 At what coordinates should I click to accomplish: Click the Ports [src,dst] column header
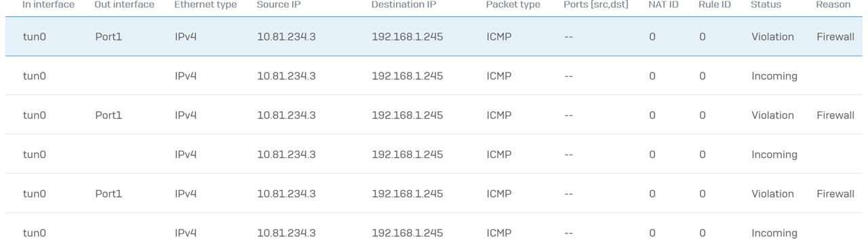[596, 5]
